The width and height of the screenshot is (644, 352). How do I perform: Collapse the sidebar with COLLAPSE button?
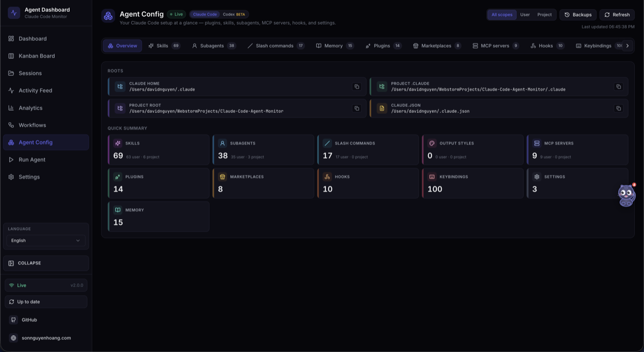click(x=46, y=263)
